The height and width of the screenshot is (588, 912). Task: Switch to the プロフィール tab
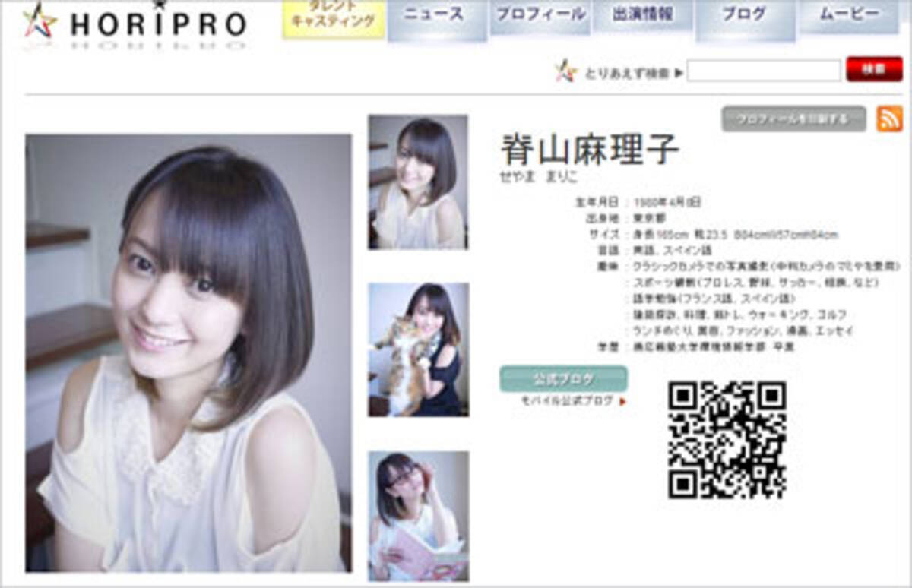pos(540,17)
